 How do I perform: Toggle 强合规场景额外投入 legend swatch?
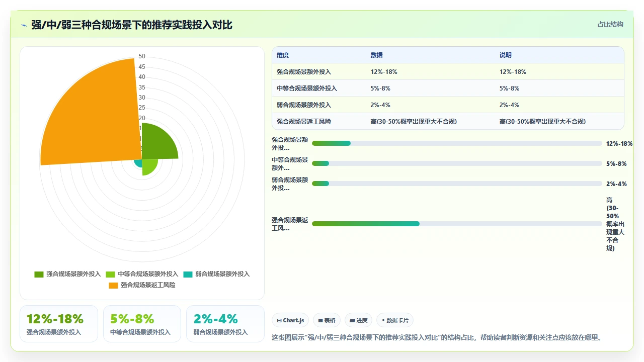coord(39,275)
